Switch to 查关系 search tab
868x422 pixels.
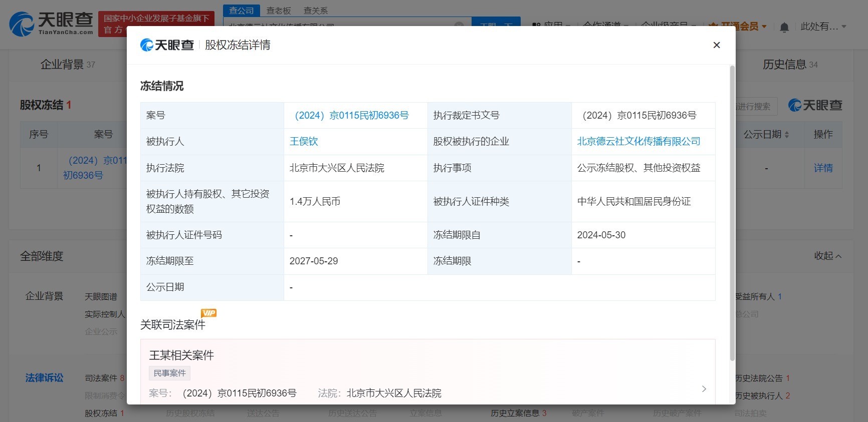pyautogui.click(x=316, y=11)
